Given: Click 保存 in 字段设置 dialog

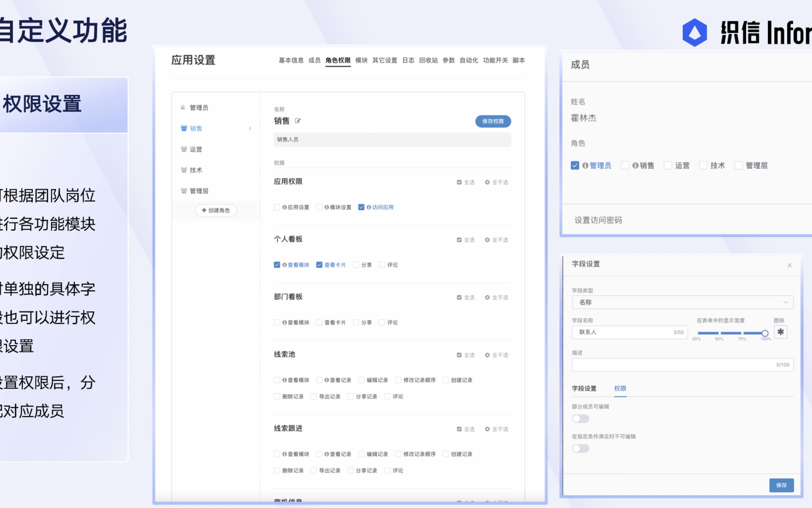Looking at the screenshot, I should (x=781, y=485).
